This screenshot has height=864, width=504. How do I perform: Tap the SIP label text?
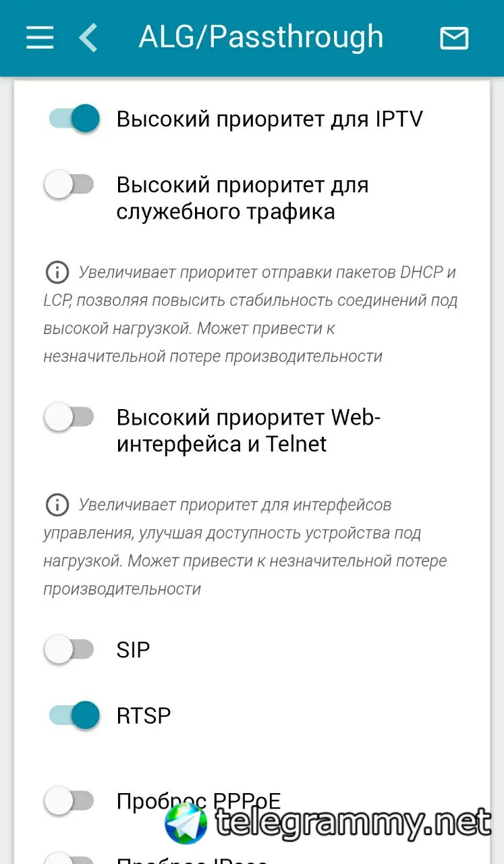(x=133, y=649)
